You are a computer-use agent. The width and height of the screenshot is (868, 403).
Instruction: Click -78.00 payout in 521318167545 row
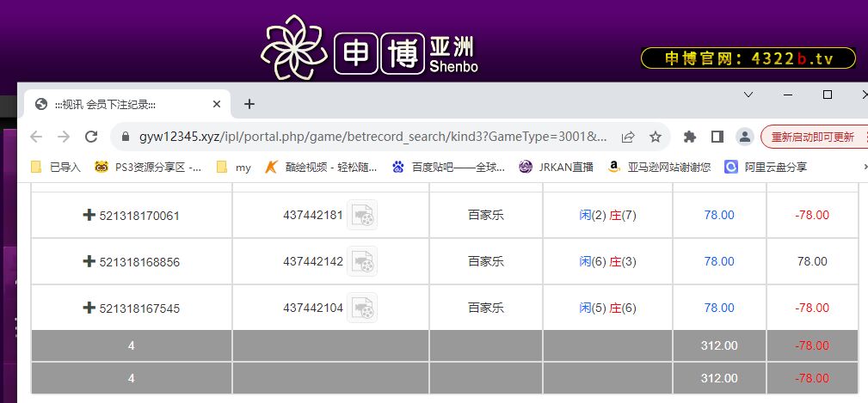pos(812,308)
